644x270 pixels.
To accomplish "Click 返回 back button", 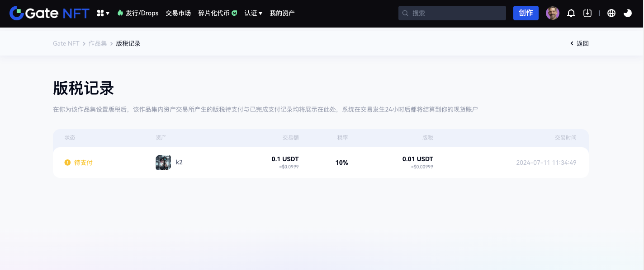I will [580, 43].
